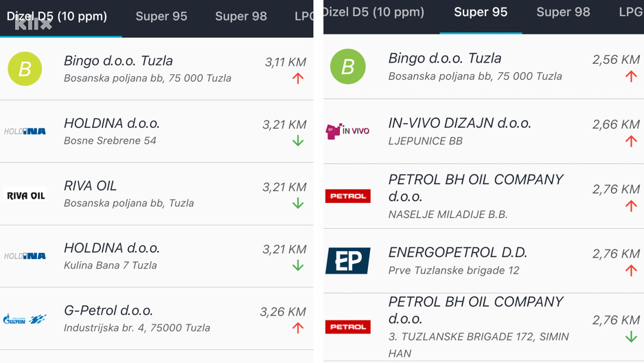Click green down arrow for Riva Oil

point(298,203)
